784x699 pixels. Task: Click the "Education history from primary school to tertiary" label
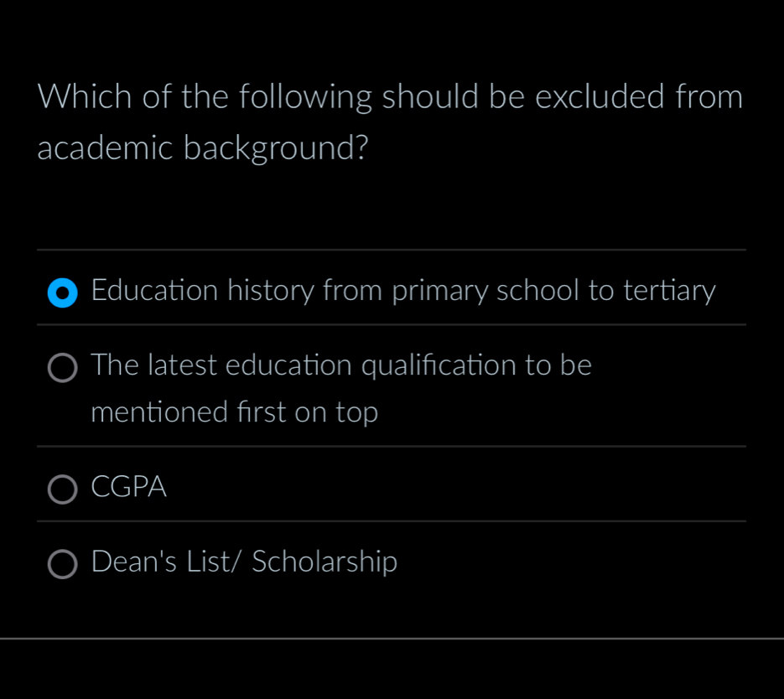(x=403, y=291)
